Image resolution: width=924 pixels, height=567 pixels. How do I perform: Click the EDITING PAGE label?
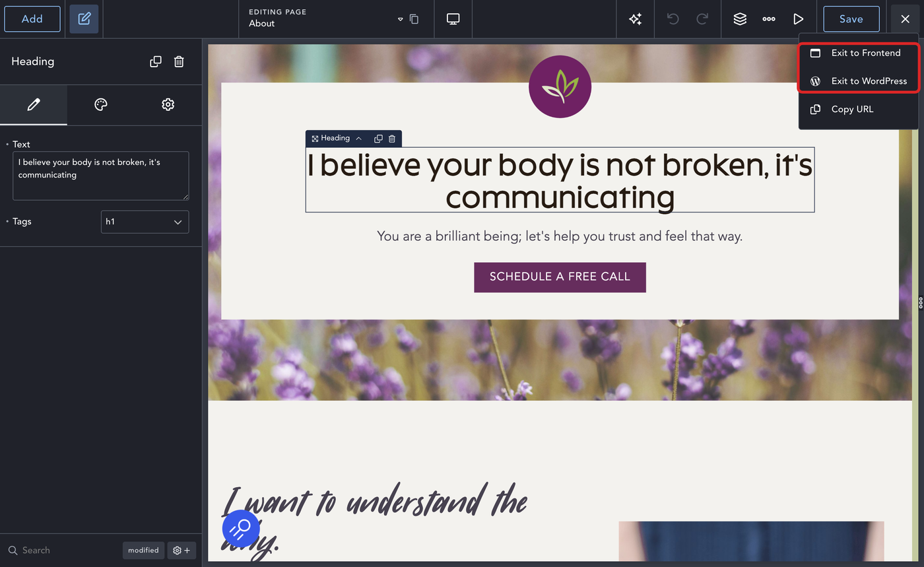pos(277,12)
